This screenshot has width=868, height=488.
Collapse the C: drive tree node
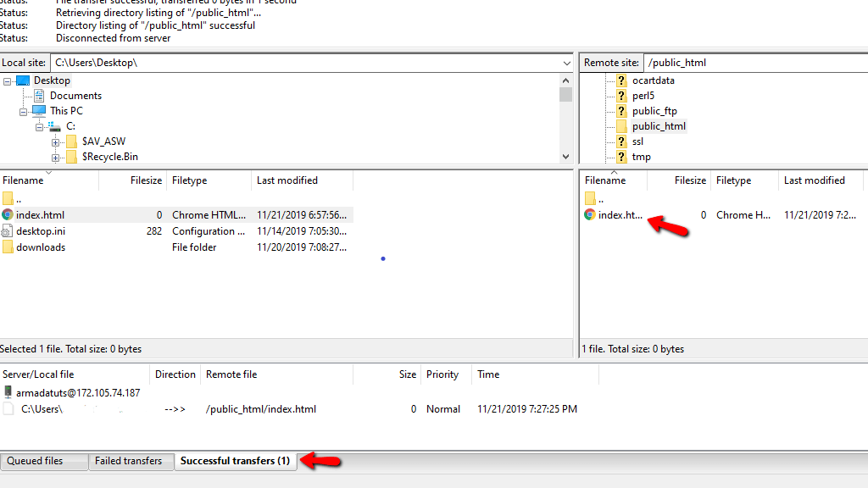pos(39,127)
